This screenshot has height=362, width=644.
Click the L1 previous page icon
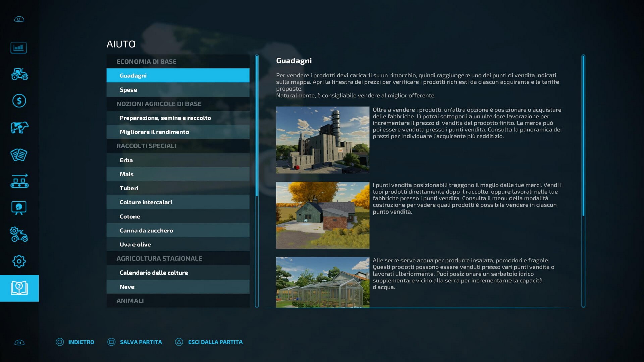coord(19,19)
